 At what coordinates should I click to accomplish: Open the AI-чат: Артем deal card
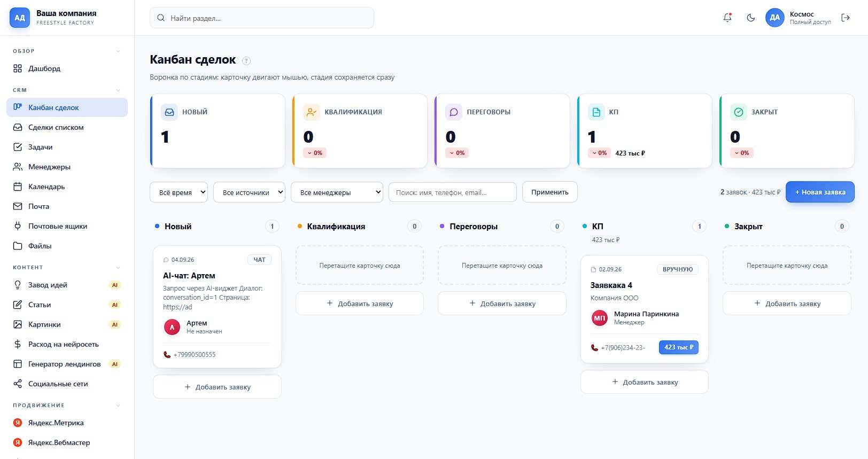[217, 307]
